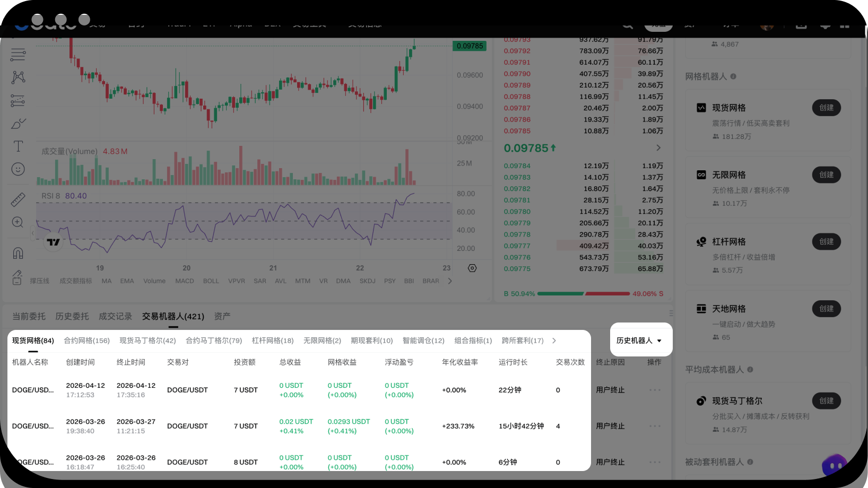Select the ruler measure tool
Image resolution: width=868 pixels, height=488 pixels.
[x=18, y=199]
